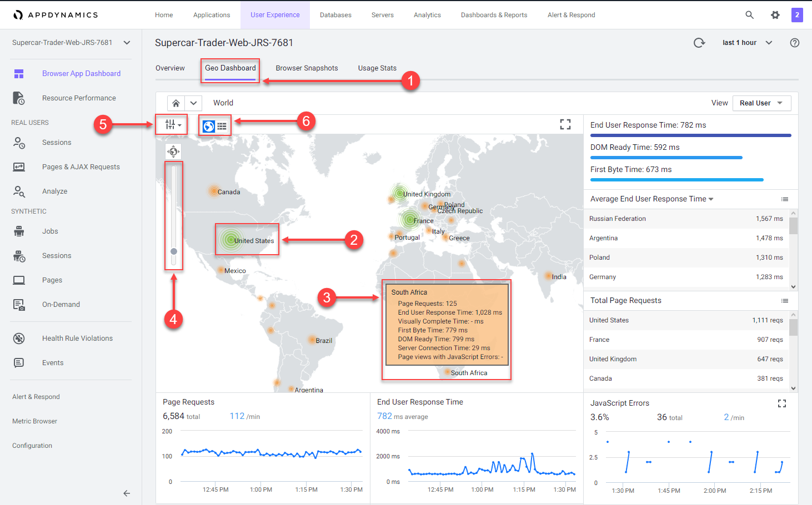Screen dimensions: 812x505
Task: Click the United States map marker
Action: click(x=230, y=240)
